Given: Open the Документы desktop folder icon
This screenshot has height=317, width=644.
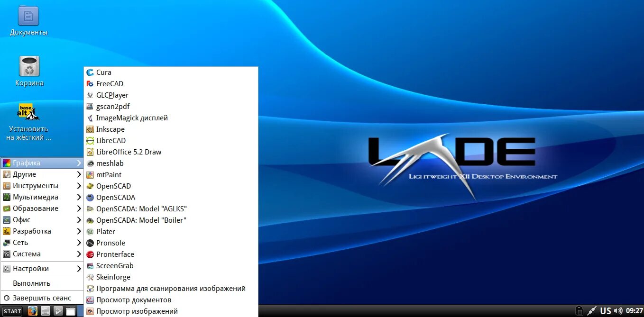Looking at the screenshot, I should [x=28, y=21].
